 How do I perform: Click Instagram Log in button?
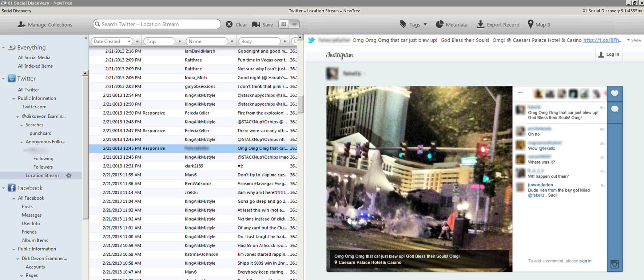click(x=609, y=54)
